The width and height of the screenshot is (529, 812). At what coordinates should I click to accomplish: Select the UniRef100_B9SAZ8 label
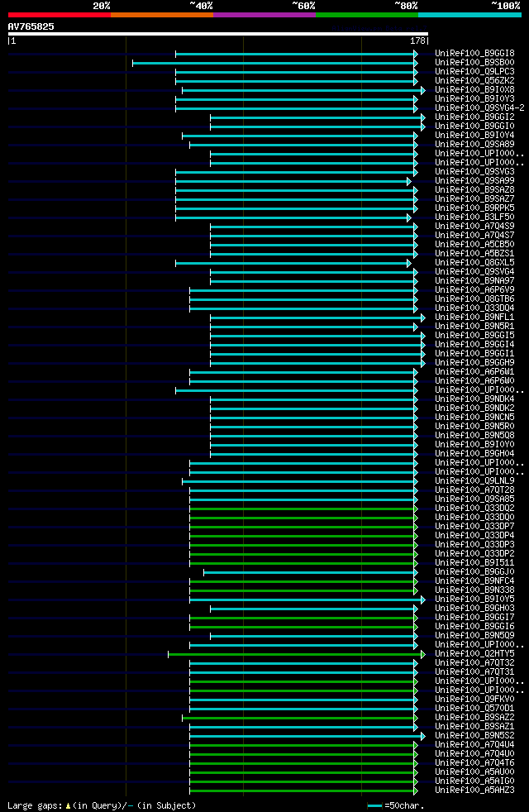pyautogui.click(x=474, y=190)
